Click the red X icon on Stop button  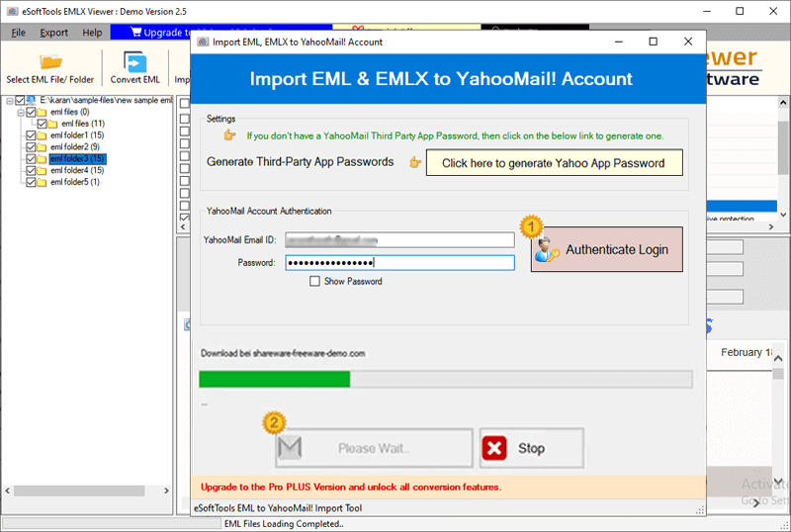point(494,448)
